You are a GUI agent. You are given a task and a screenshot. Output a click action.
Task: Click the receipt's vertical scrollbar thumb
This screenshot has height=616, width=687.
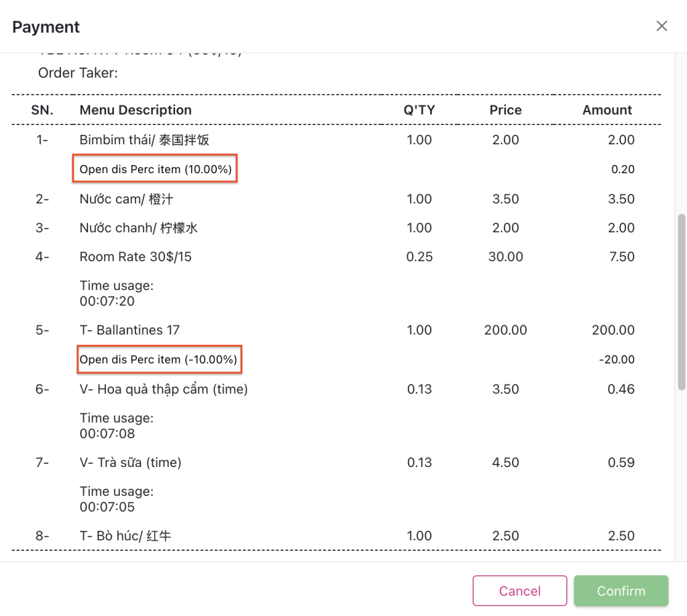(682, 302)
